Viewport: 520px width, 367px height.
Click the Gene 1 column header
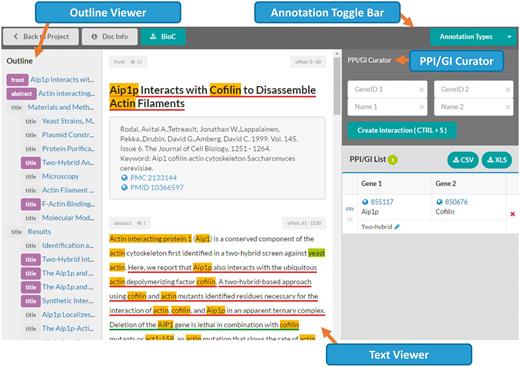(371, 184)
